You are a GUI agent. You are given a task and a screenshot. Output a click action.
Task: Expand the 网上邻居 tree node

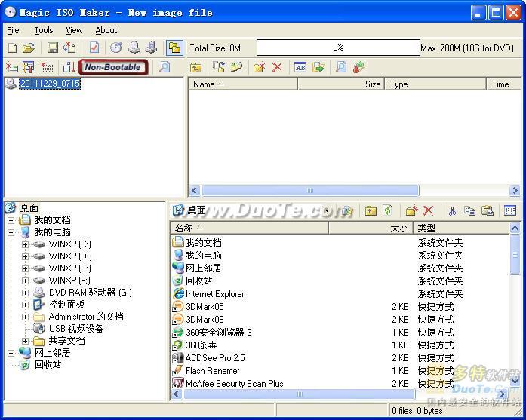(11, 353)
